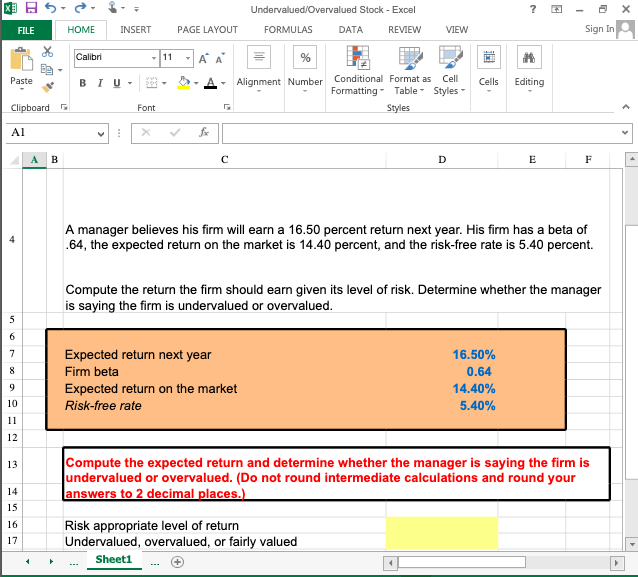
Task: Click the Excel application icon
Action: click(11, 8)
